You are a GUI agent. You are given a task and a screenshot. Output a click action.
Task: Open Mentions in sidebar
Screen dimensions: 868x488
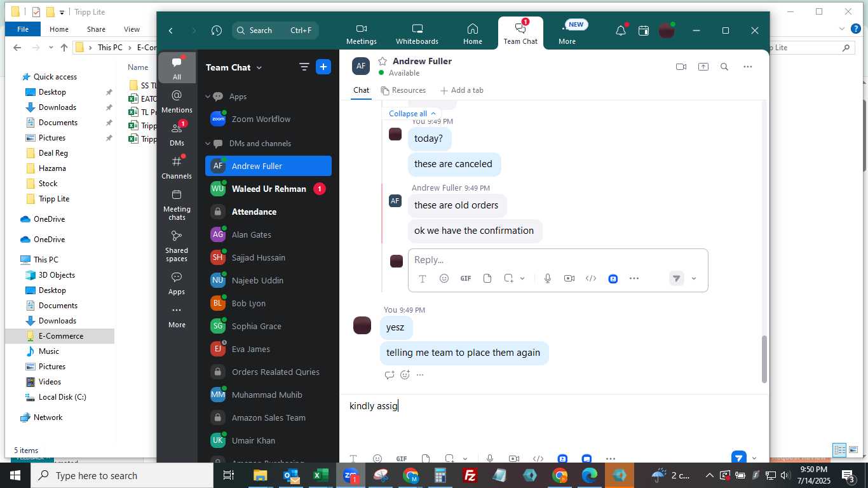coord(177,101)
